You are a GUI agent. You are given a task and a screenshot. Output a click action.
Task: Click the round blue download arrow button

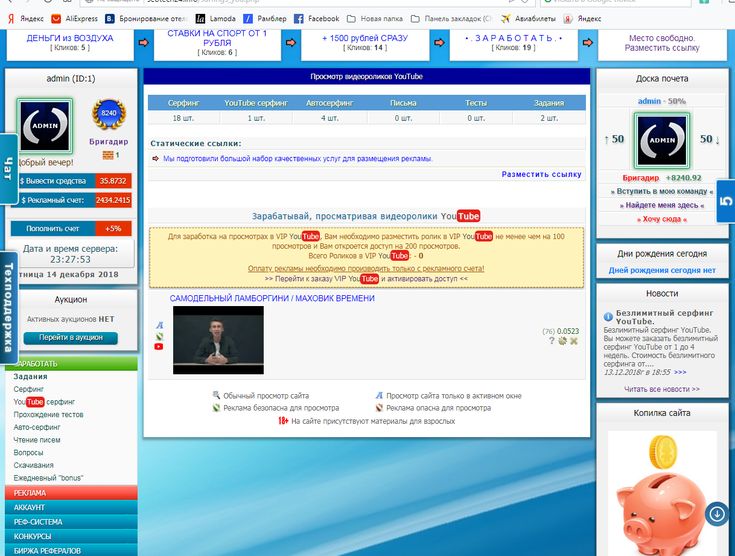(x=716, y=514)
